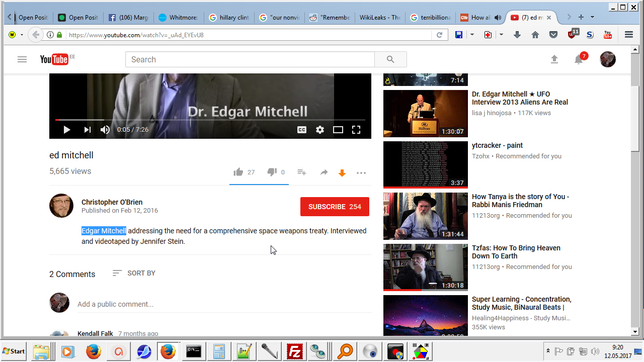The width and height of the screenshot is (644, 362).
Task: Click the yellow M toolbar icon
Action: (12, 35)
